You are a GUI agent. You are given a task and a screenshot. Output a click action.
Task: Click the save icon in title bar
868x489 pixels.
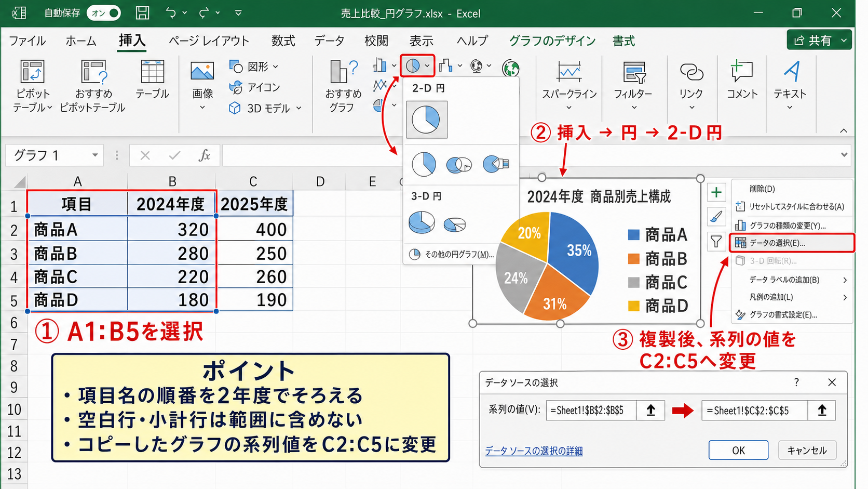click(142, 13)
